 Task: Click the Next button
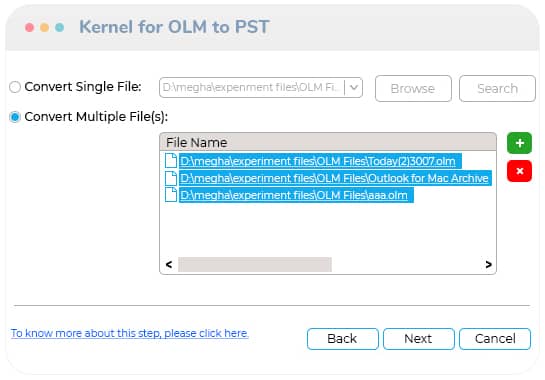click(418, 339)
